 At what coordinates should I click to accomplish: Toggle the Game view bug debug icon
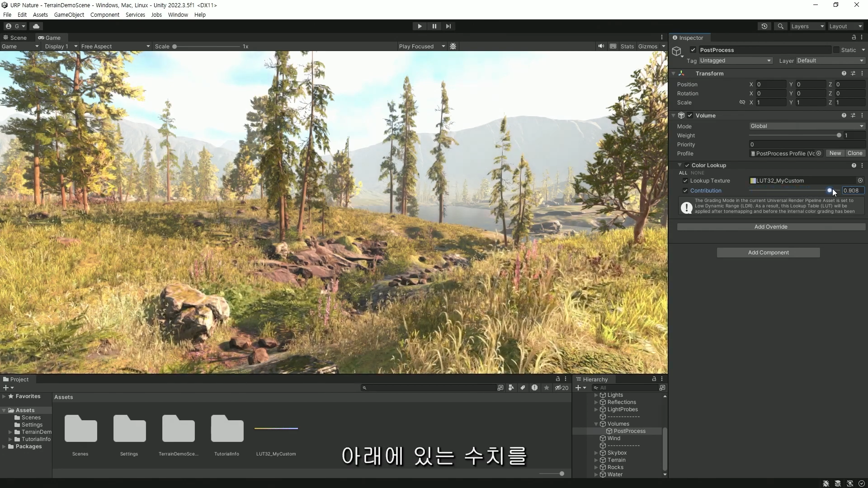[453, 46]
